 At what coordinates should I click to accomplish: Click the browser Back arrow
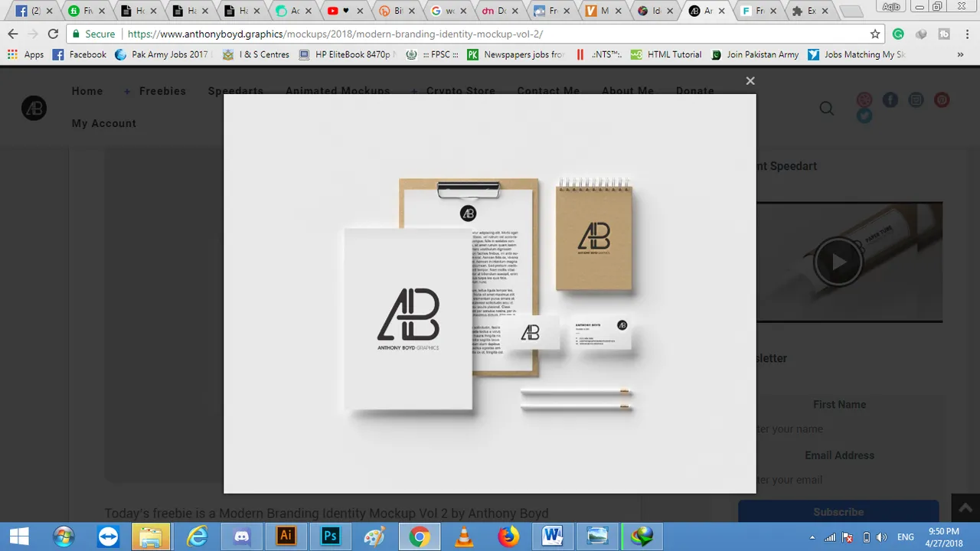12,34
